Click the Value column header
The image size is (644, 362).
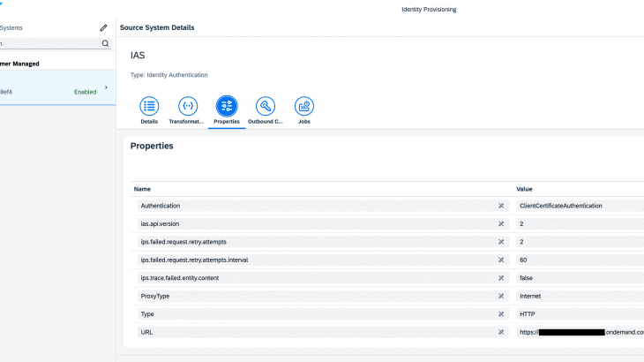(x=525, y=188)
